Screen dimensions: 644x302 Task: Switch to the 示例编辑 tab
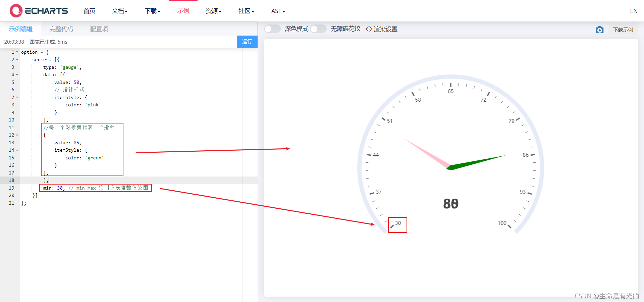tap(21, 29)
